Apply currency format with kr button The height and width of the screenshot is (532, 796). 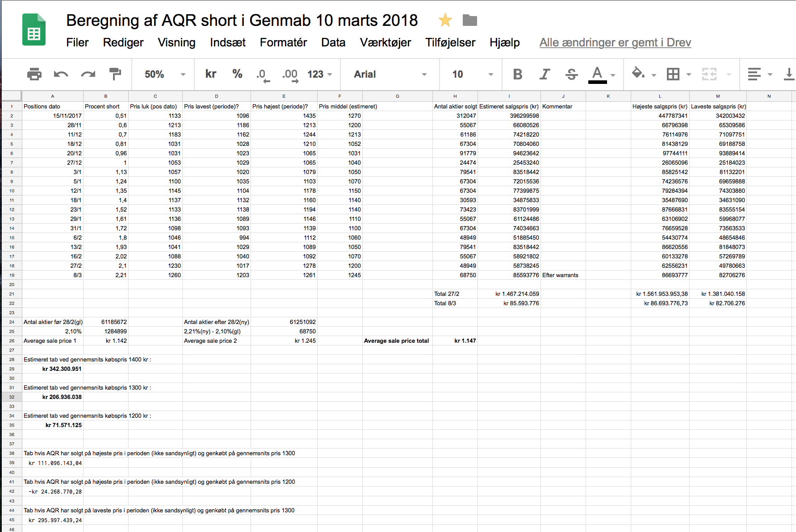211,74
